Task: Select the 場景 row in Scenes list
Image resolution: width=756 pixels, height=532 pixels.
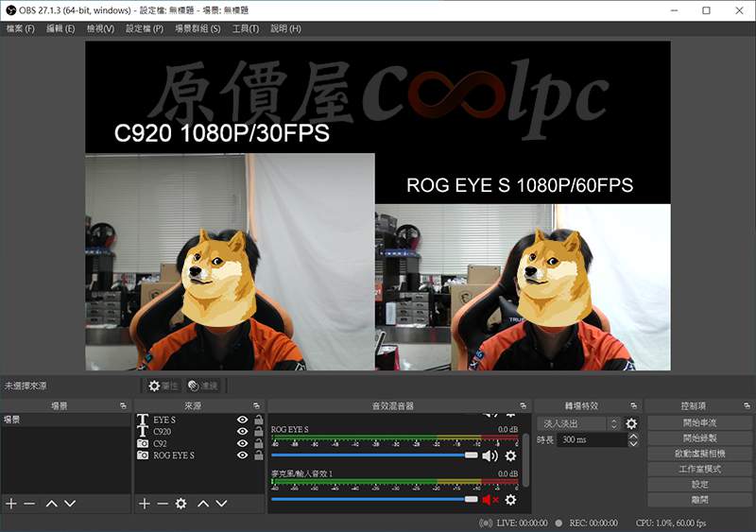Action: [x=65, y=420]
